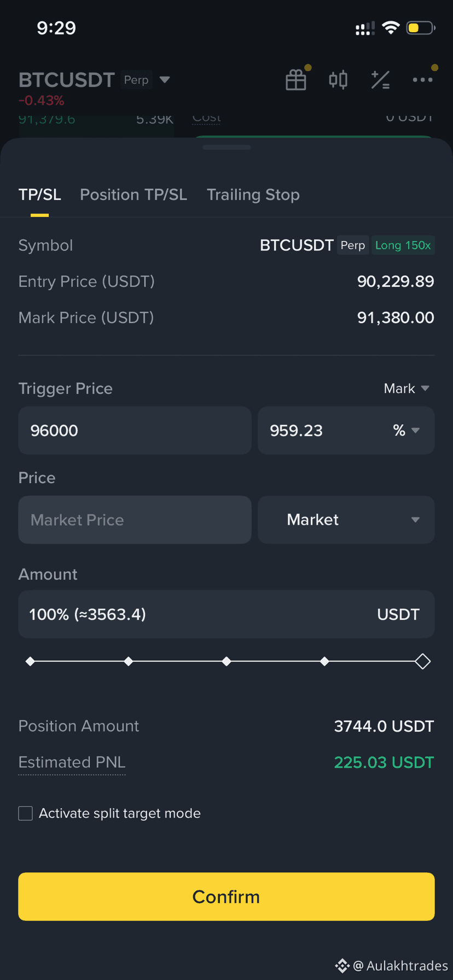Screen dimensions: 453x980
Task: Switch to the Position TP/SL tab
Action: pos(133,195)
